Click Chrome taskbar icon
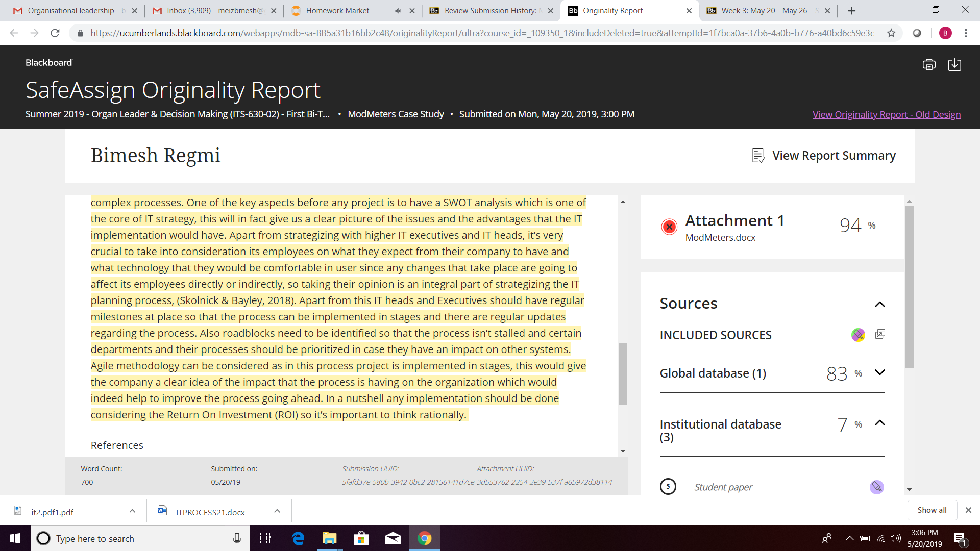The height and width of the screenshot is (551, 980). [425, 538]
